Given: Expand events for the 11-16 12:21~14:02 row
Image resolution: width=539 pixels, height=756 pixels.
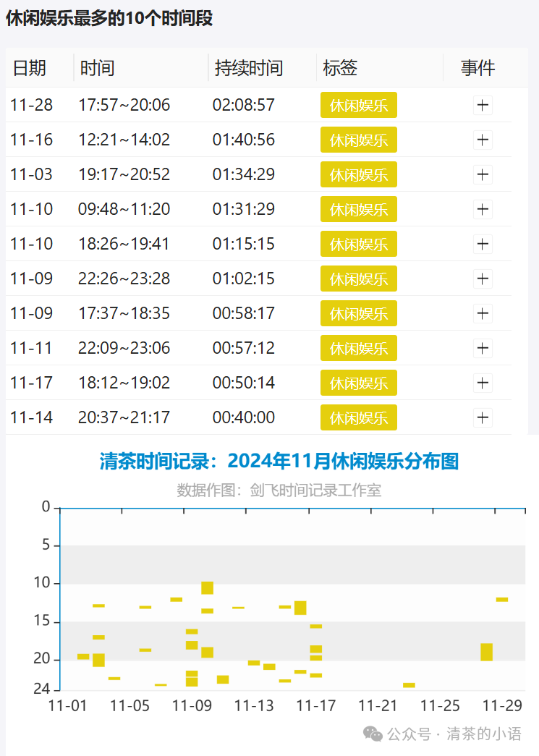Looking at the screenshot, I should pyautogui.click(x=483, y=140).
